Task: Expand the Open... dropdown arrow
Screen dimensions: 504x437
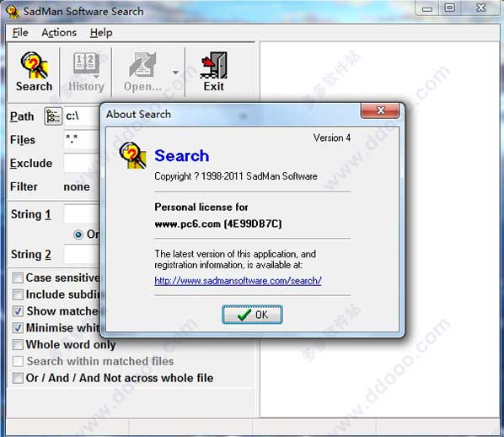Action: 175,72
